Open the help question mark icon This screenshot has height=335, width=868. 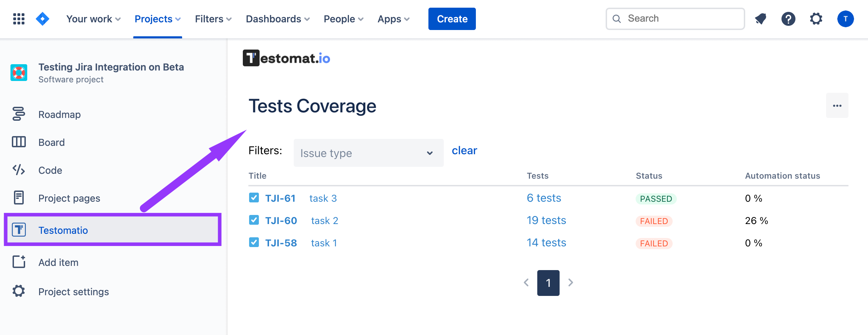(x=788, y=19)
